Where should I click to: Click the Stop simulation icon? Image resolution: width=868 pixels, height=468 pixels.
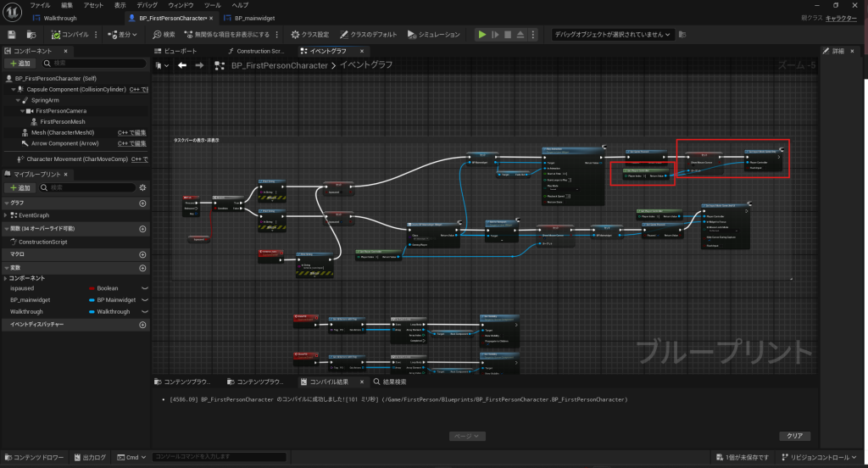click(x=509, y=35)
